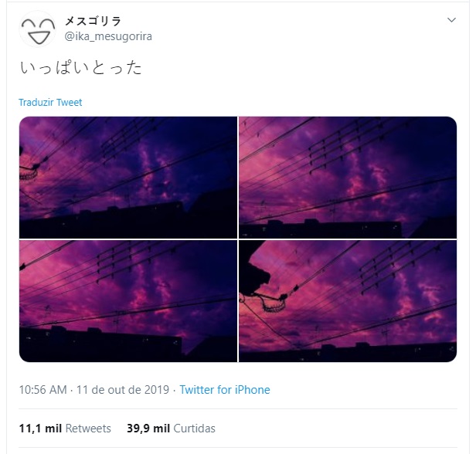
Task: Click the Retweets label text
Action: [x=88, y=429]
